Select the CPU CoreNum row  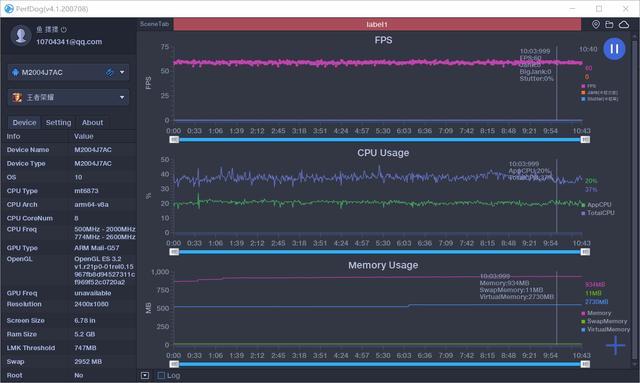tap(69, 218)
